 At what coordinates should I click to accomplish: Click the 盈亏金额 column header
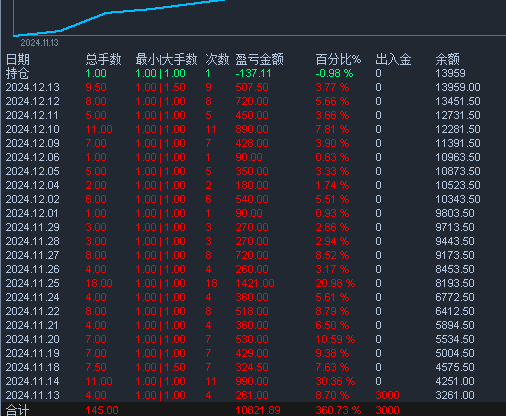click(259, 59)
